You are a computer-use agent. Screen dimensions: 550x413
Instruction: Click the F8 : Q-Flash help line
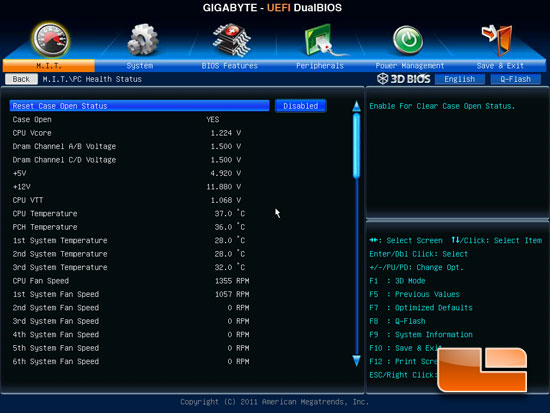pos(397,321)
